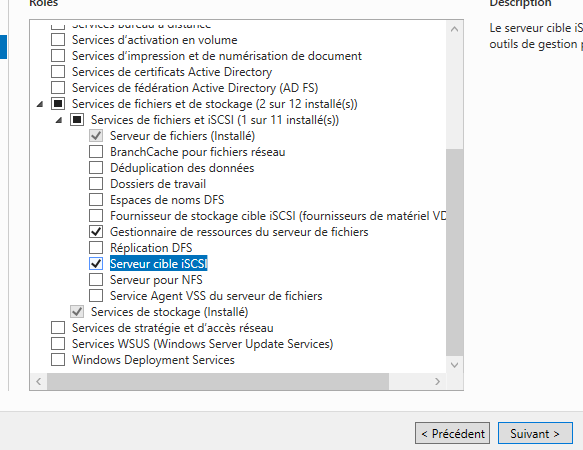This screenshot has height=450, width=583.
Task: Enable Windows Deployment Services checkbox
Action: 58,360
